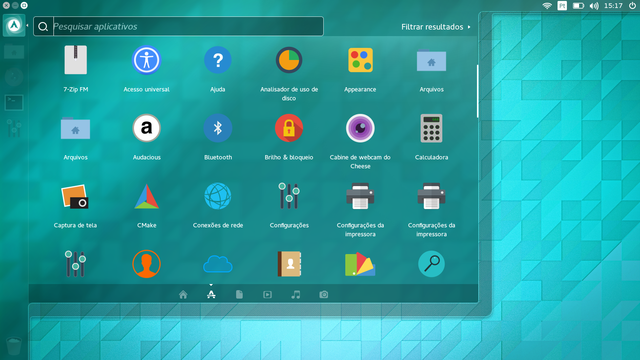Click the Pesquisar aplicativos search field
This screenshot has height=360, width=640.
[x=178, y=26]
